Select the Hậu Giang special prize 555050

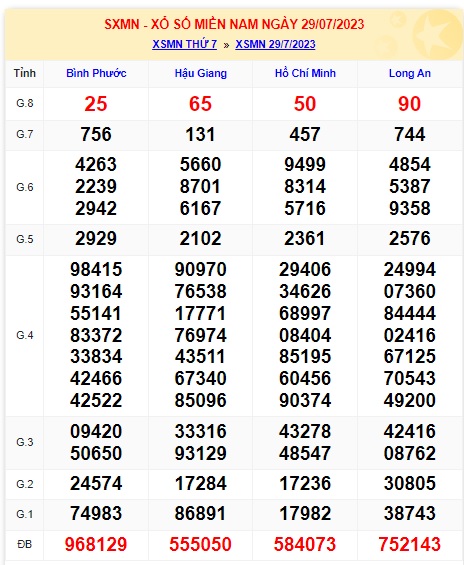pos(200,544)
